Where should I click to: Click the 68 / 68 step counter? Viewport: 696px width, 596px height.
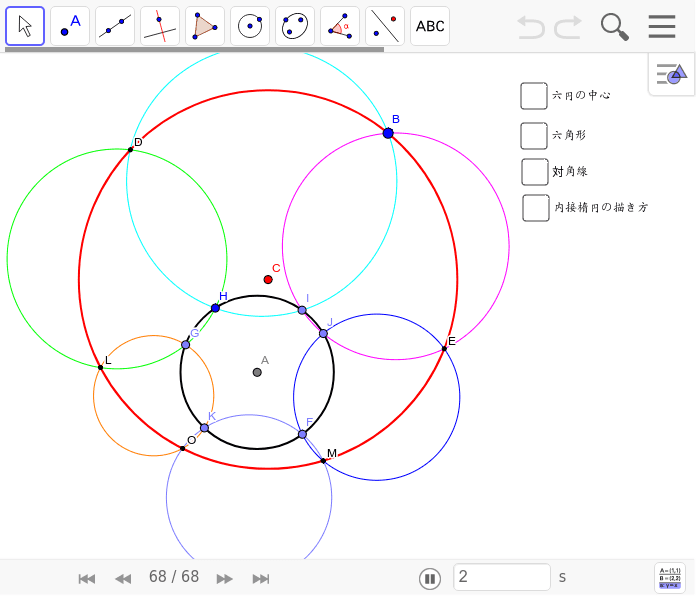[174, 577]
